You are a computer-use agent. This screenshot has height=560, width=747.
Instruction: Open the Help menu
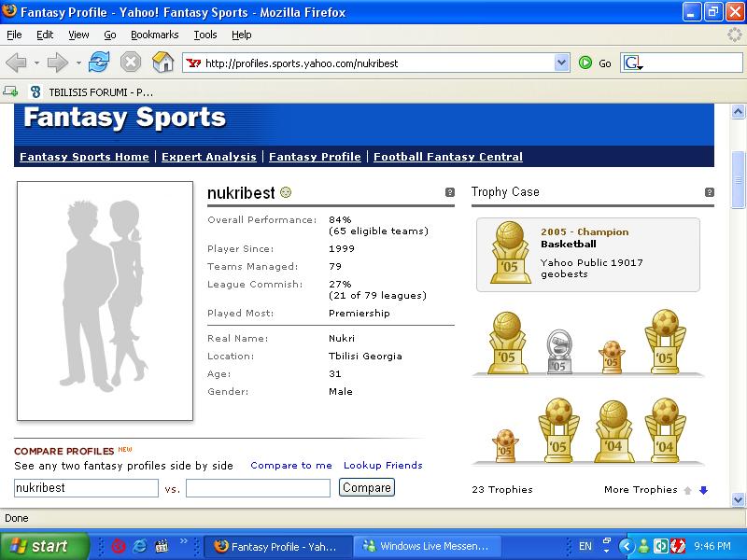click(242, 35)
